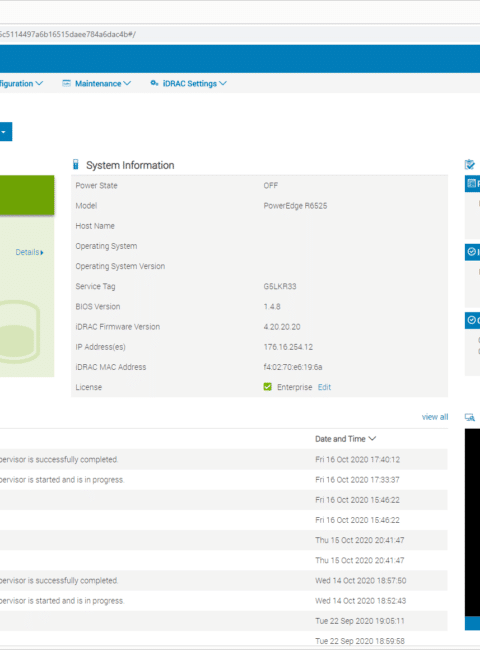Viewport: 480px width, 650px height.
Task: Open the blue dropdown arrow button
Action: [5, 132]
